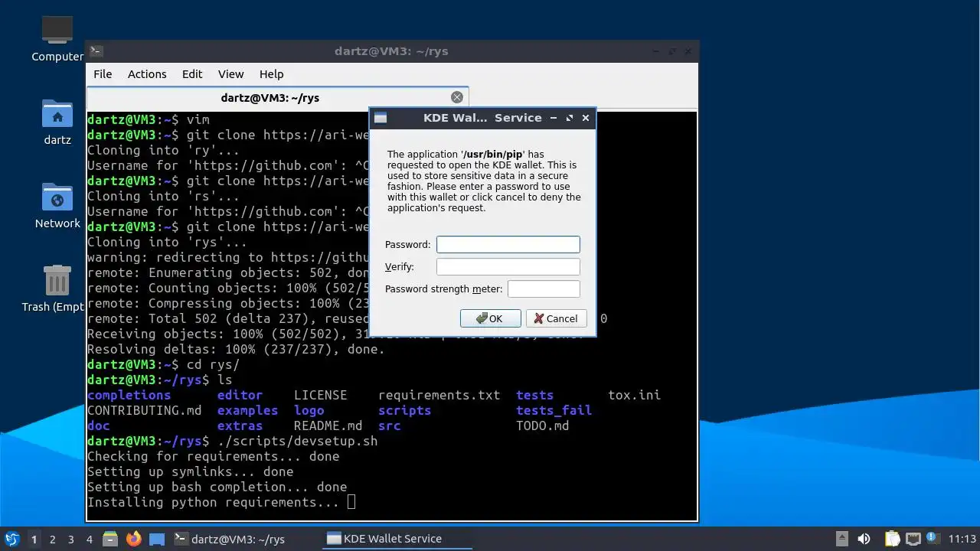Close the dartz@VM3: ~/rys terminal tab

click(457, 97)
